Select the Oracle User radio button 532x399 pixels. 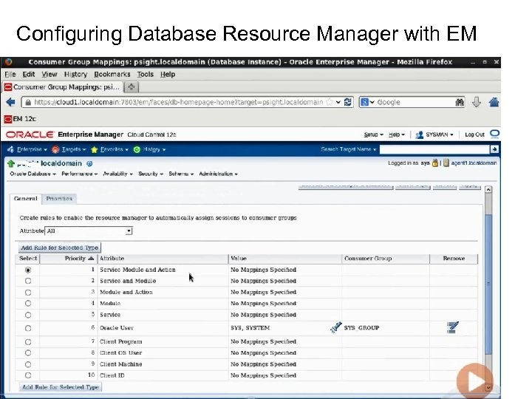[x=28, y=328]
